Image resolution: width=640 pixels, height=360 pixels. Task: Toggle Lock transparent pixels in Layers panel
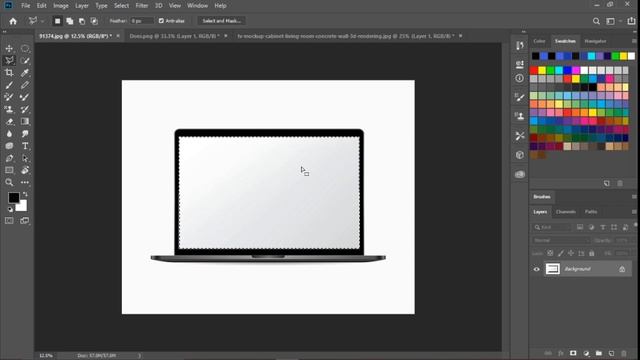[550, 253]
